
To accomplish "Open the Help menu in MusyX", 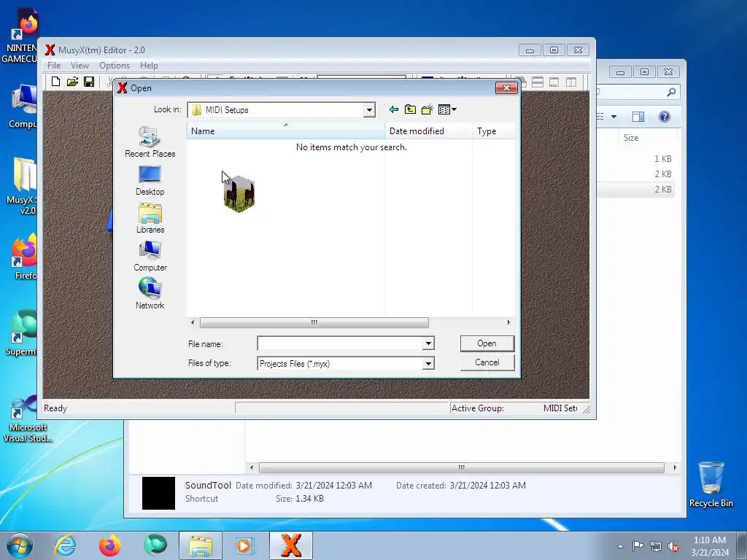I will 149,65.
